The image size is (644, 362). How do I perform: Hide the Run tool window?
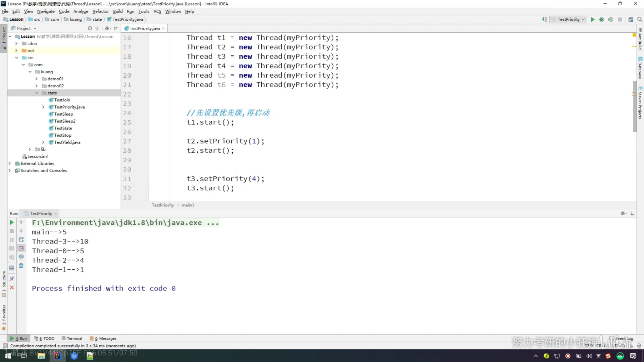pyautogui.click(x=632, y=213)
